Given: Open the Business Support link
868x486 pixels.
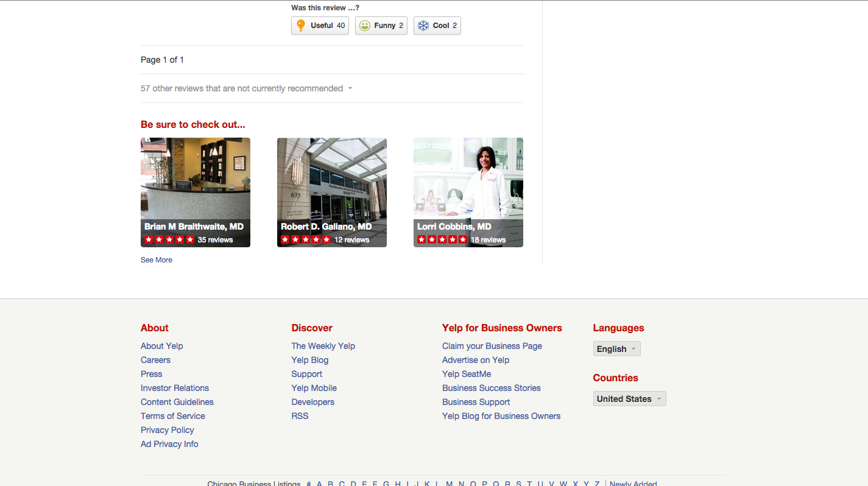Looking at the screenshot, I should [x=476, y=402].
